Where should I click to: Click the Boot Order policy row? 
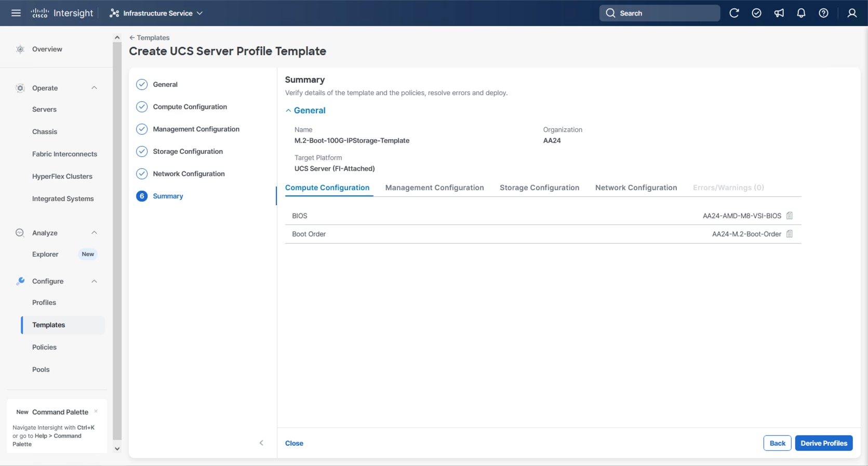pos(543,234)
